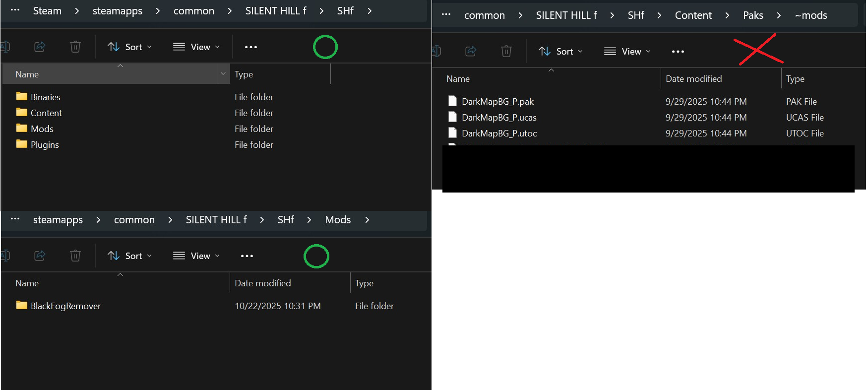
Task: Open See more (…) menu in SHf window toolbar
Action: tap(251, 47)
